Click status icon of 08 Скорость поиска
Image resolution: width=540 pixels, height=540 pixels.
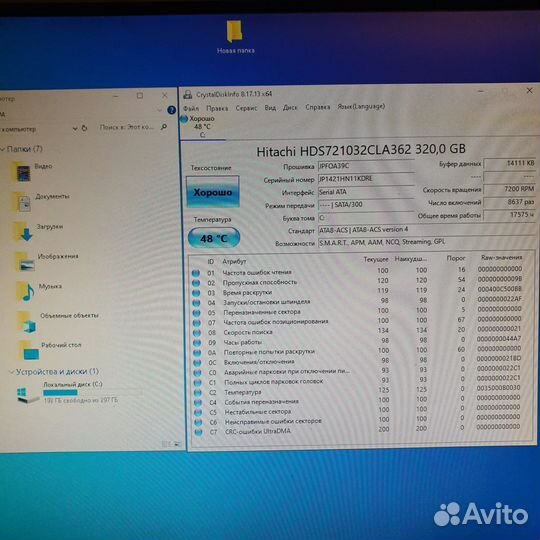(x=197, y=333)
